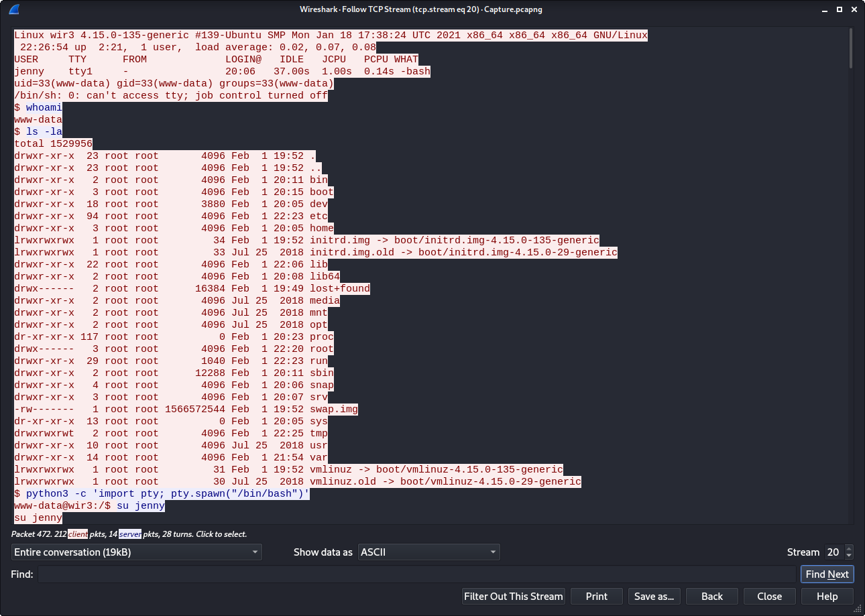Image resolution: width=865 pixels, height=616 pixels.
Task: Click the packet summary status line
Action: coord(129,534)
